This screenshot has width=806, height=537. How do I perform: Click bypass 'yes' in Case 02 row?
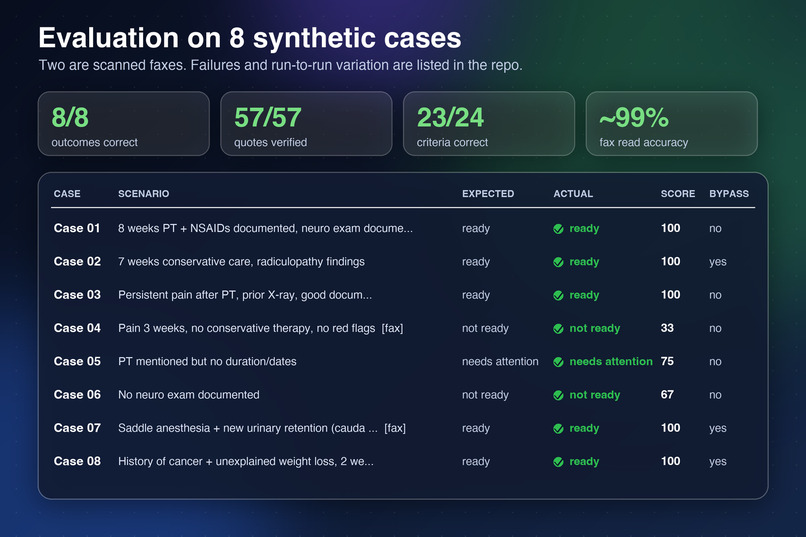(x=718, y=262)
